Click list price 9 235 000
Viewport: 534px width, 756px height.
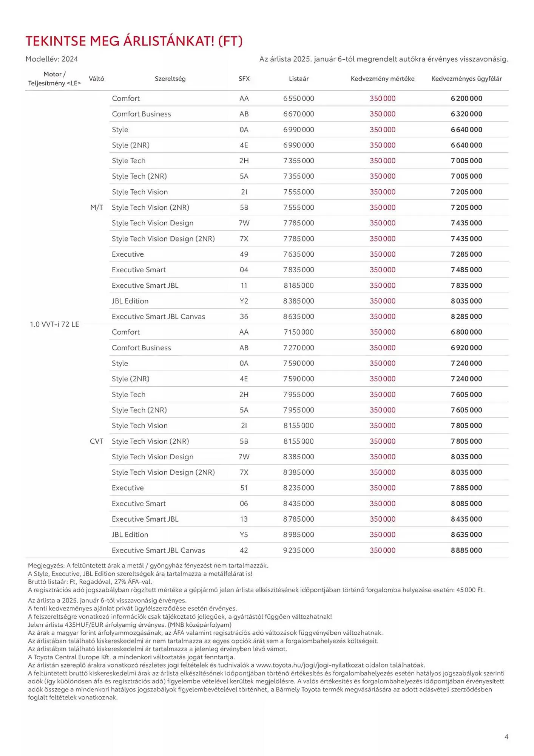pos(299,550)
